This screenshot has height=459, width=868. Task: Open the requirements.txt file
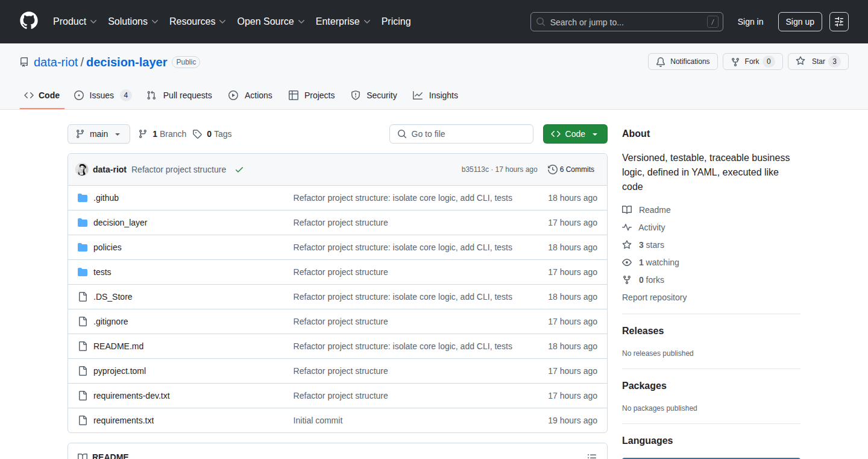pos(124,420)
